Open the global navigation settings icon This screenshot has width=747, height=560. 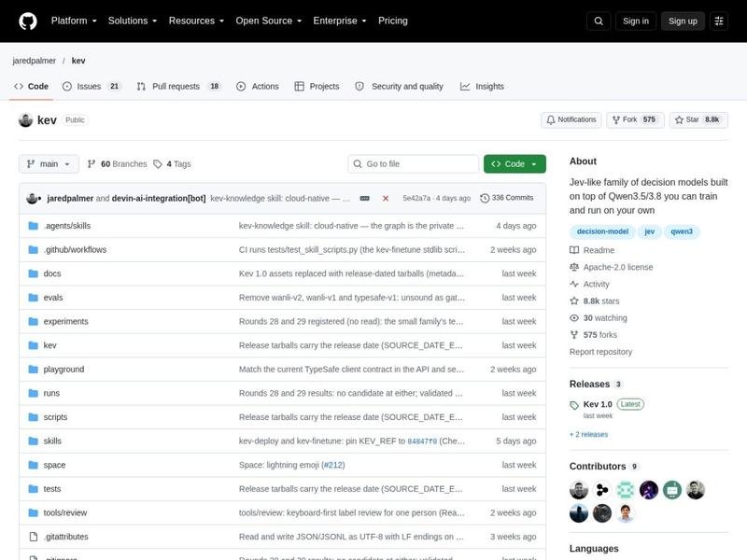(x=719, y=21)
